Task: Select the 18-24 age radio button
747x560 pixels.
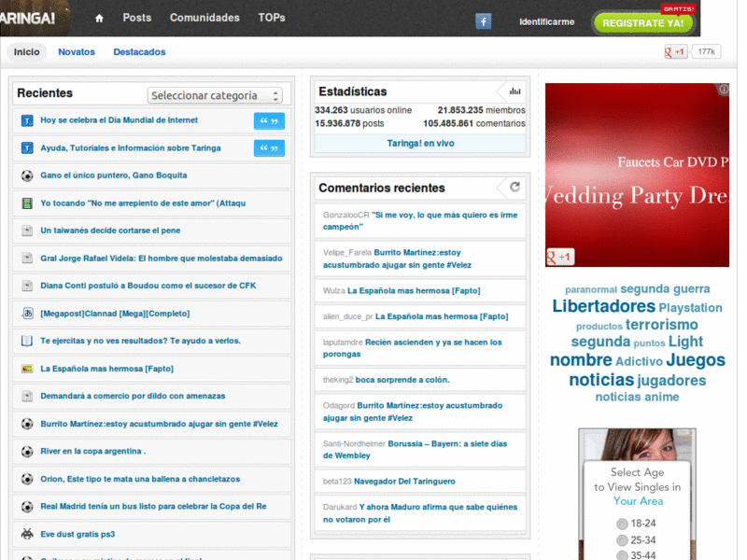Action: 622,524
